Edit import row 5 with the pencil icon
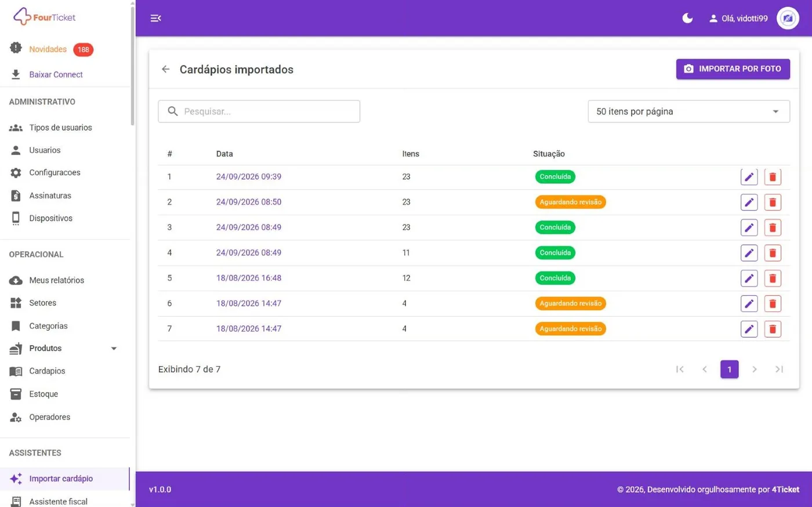 pyautogui.click(x=749, y=278)
